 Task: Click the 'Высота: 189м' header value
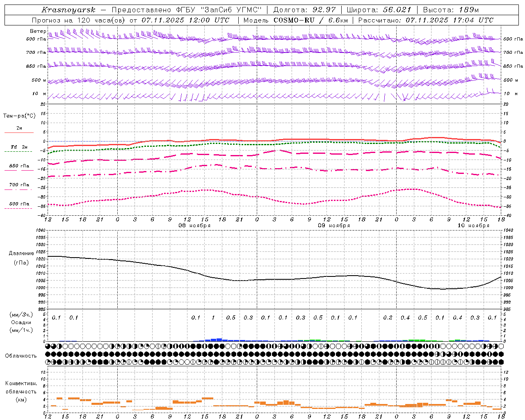coord(451,10)
